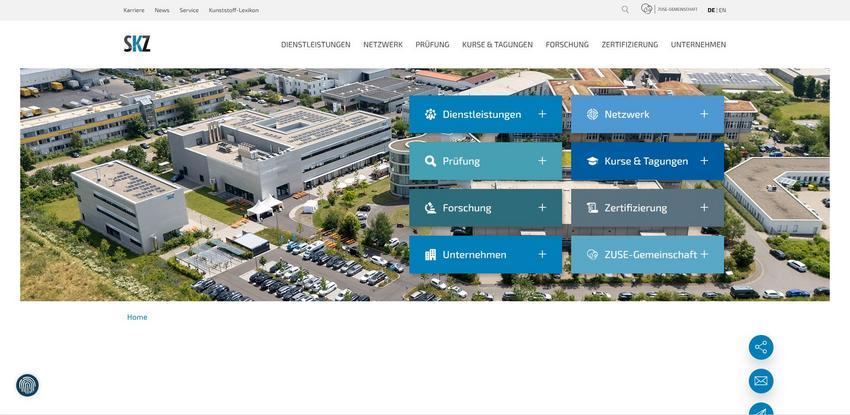This screenshot has height=415, width=850.
Task: Open the UNTERNEHMEN main menu
Action: click(698, 44)
